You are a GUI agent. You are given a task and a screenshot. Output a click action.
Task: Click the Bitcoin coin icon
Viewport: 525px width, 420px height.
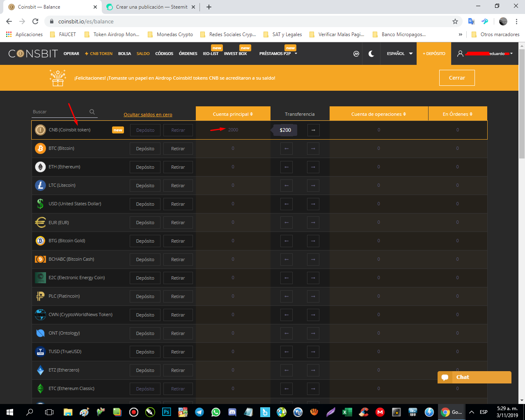tap(40, 148)
